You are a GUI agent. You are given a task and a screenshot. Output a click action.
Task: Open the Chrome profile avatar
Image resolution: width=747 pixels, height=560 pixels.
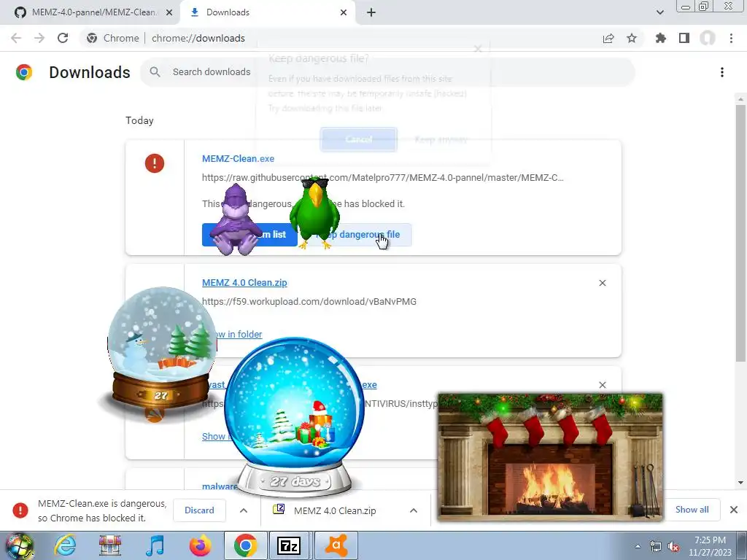[x=708, y=38]
